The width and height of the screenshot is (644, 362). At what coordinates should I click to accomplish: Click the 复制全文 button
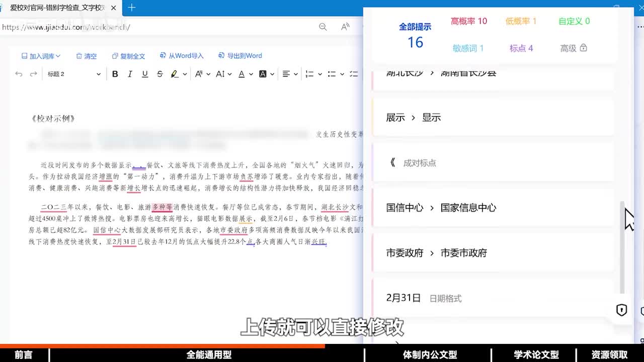tap(128, 56)
